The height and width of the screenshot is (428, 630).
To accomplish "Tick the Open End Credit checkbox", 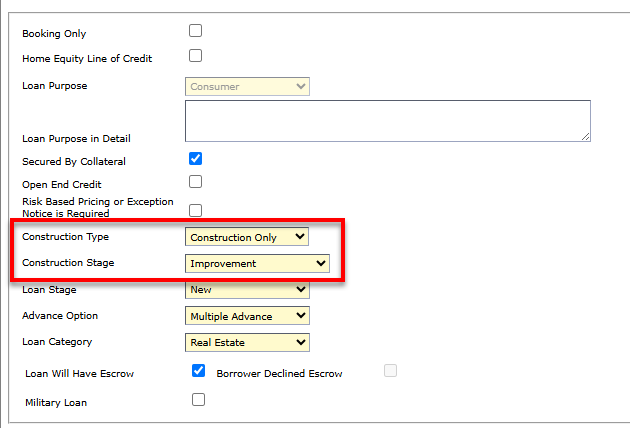I will (x=196, y=182).
